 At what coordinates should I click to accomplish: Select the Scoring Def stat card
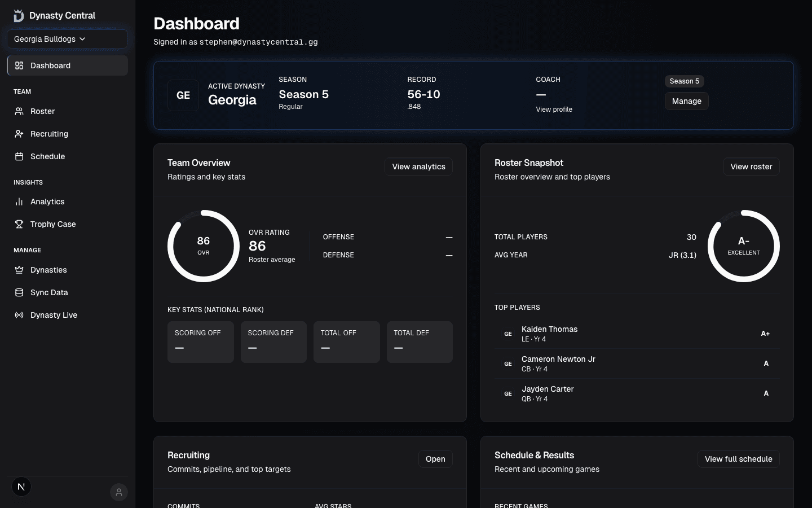[273, 342]
